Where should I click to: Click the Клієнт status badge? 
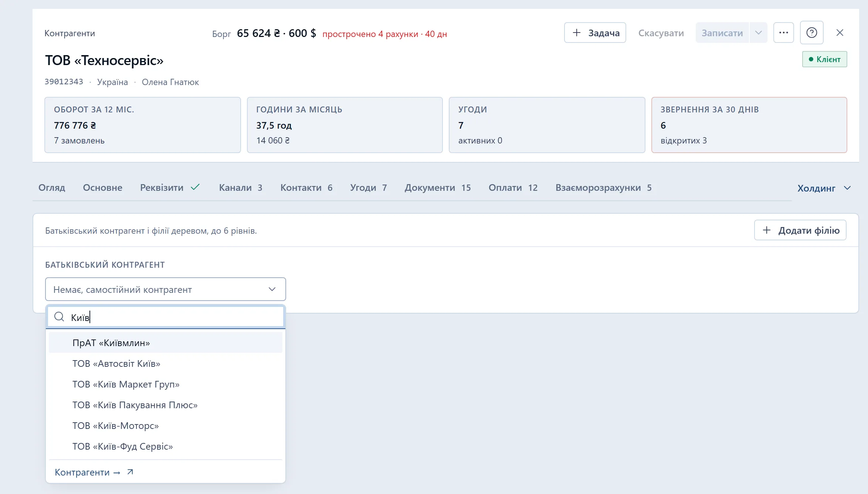click(824, 59)
